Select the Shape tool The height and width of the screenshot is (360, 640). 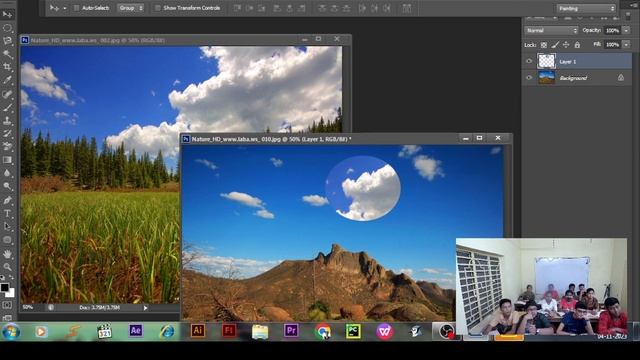point(7,240)
